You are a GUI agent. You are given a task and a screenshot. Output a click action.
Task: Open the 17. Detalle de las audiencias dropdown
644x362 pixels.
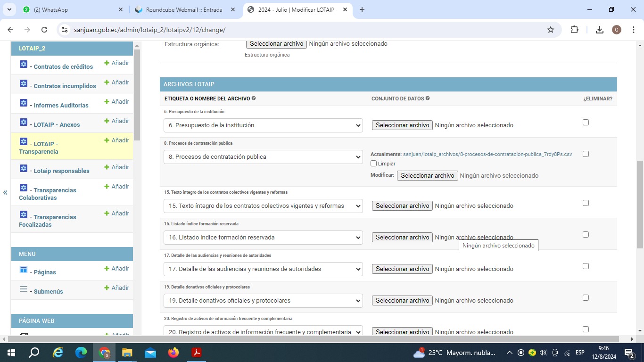[263, 269]
